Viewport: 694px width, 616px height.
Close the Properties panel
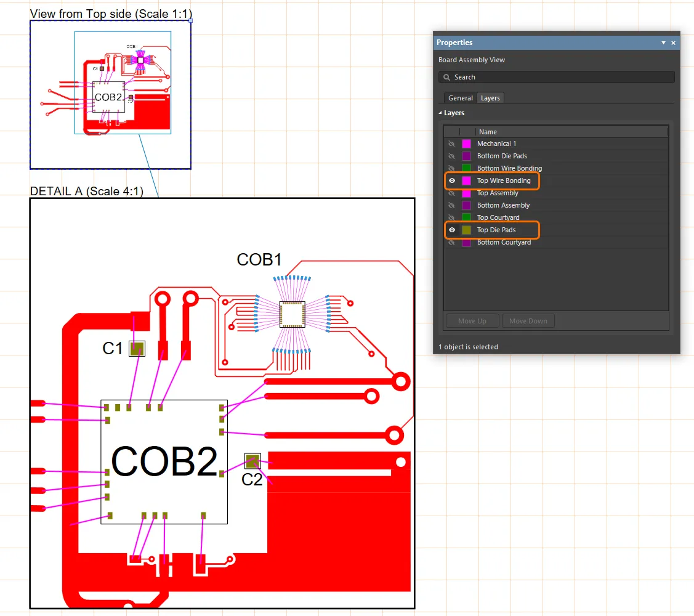point(673,43)
